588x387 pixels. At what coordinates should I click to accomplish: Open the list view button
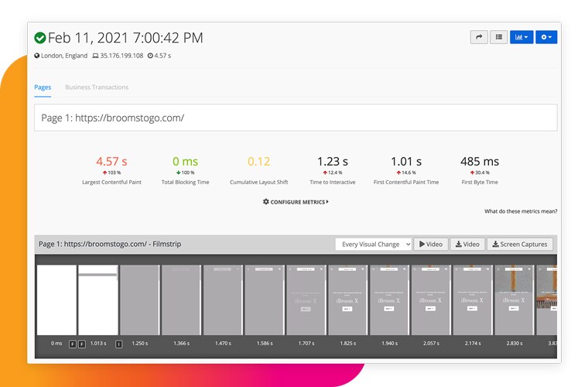(499, 37)
